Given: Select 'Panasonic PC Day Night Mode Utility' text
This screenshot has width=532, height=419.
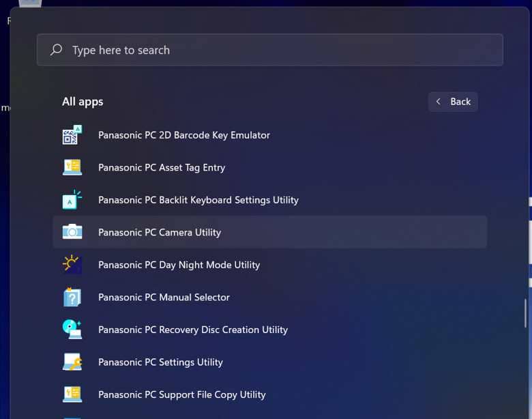Looking at the screenshot, I should pos(179,265).
